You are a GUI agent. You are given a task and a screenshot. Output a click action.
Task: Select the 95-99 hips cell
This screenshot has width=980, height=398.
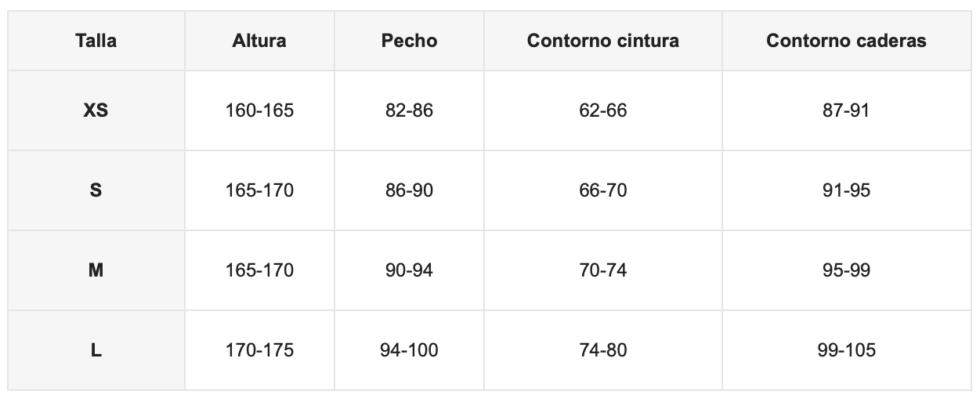coord(847,270)
